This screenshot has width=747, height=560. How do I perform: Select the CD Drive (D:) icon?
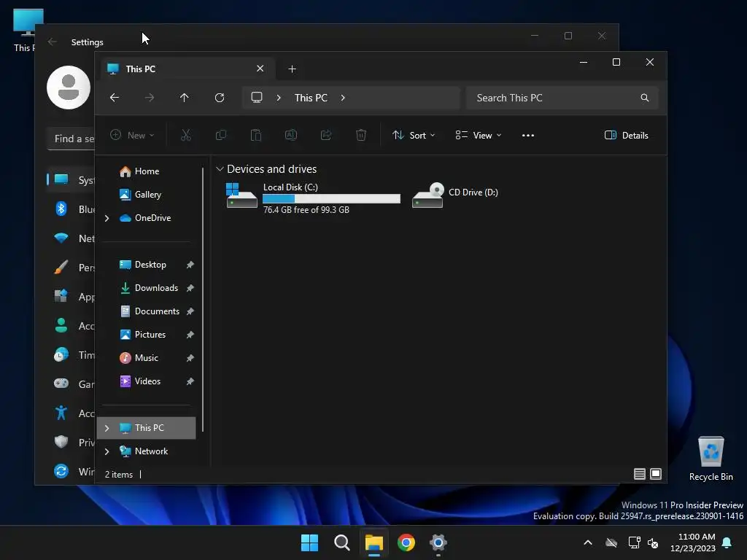pyautogui.click(x=427, y=195)
